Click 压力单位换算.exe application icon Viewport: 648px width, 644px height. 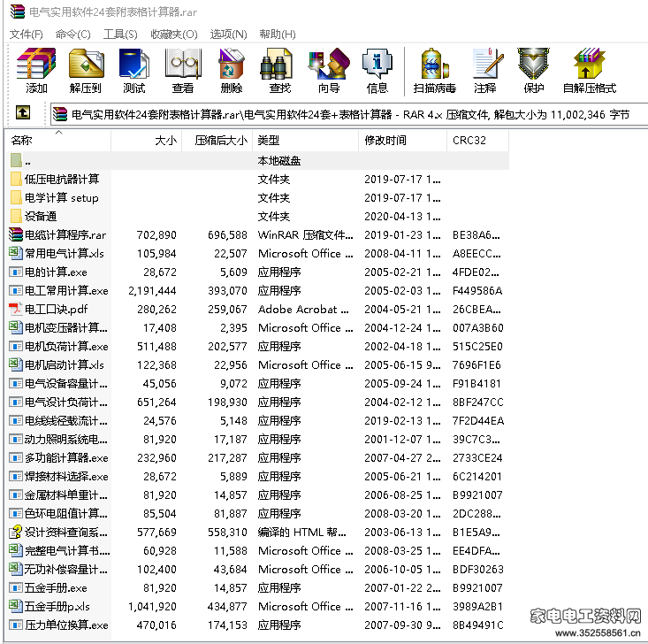point(16,625)
